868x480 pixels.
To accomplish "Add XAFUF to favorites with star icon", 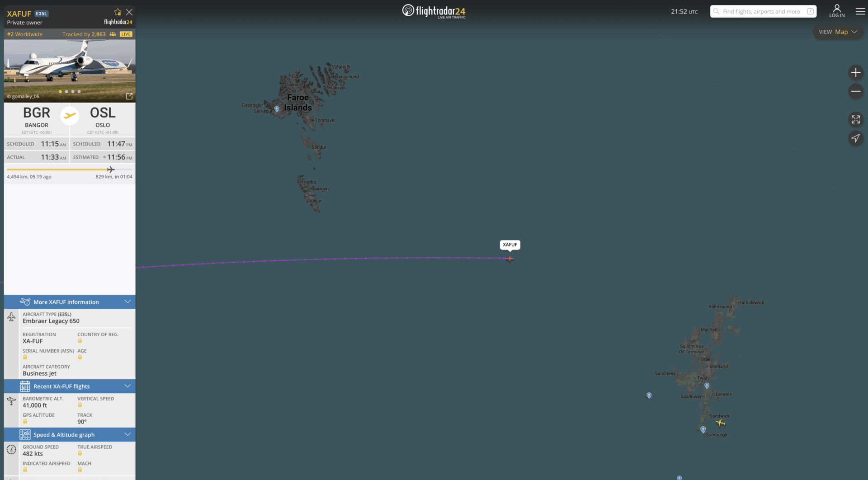I will point(118,12).
